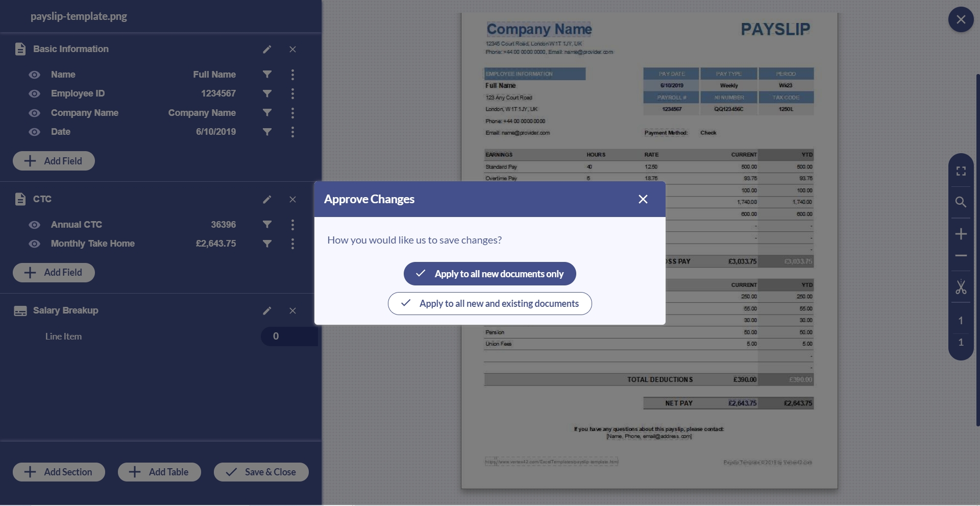Click the vertical scrollbar at the right edge
Viewport: 980px width, 506px height.
(x=977, y=250)
